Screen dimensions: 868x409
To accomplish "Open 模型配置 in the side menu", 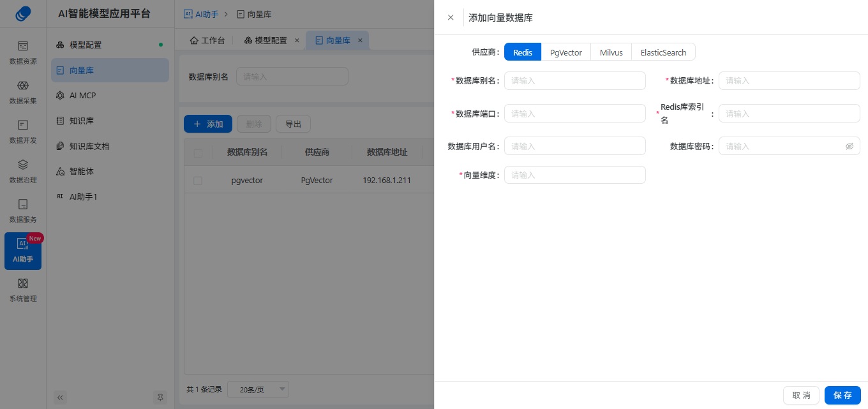I will click(110, 45).
